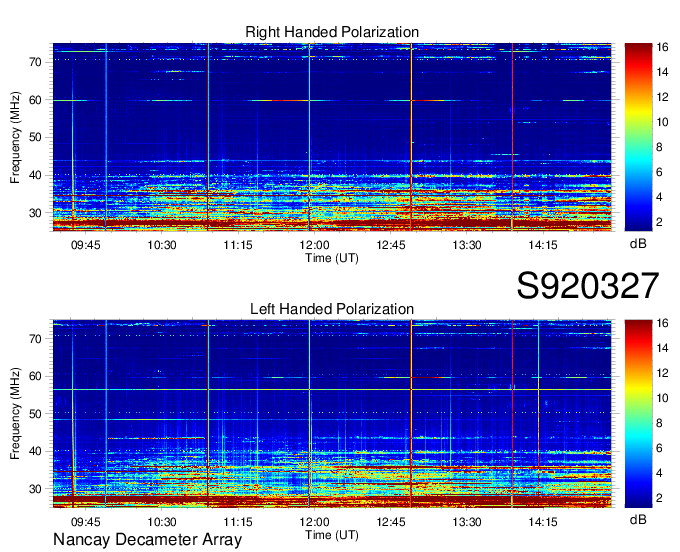The image size is (680, 552).
Task: Click the cyan vertical line at 12:00 in the bottom plot
Action: pos(309,414)
